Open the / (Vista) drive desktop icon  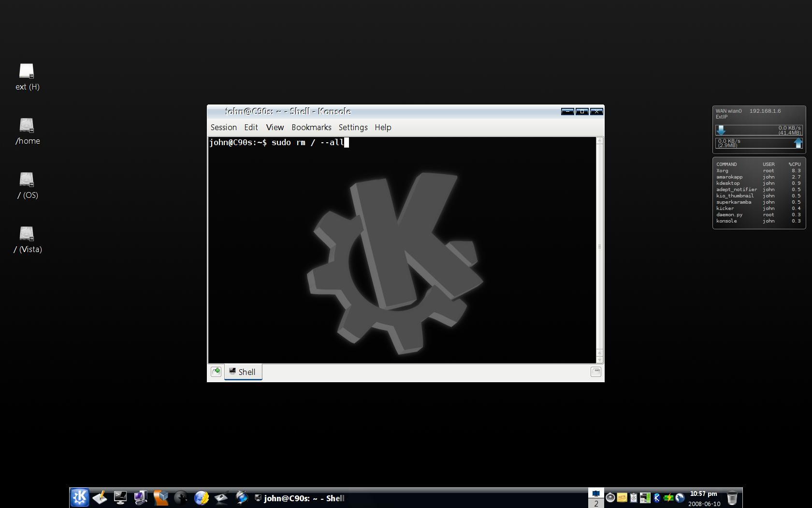pos(27,240)
